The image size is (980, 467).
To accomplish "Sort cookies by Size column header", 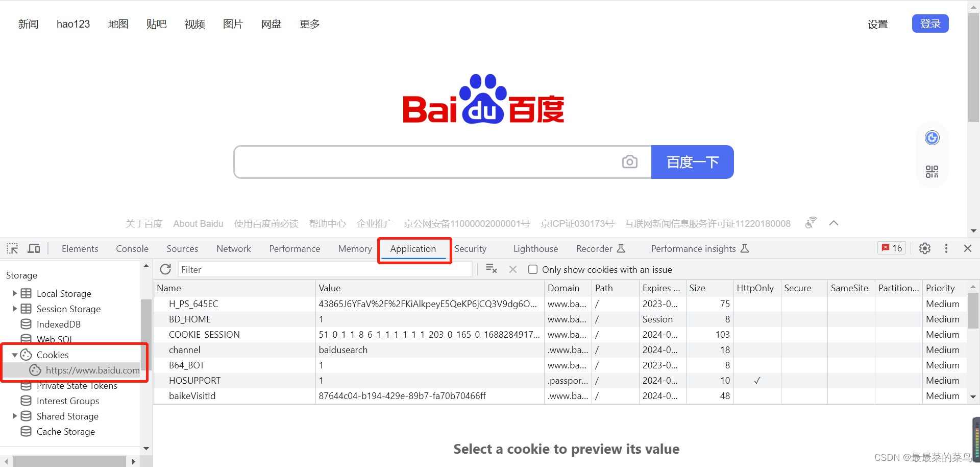I will [709, 288].
